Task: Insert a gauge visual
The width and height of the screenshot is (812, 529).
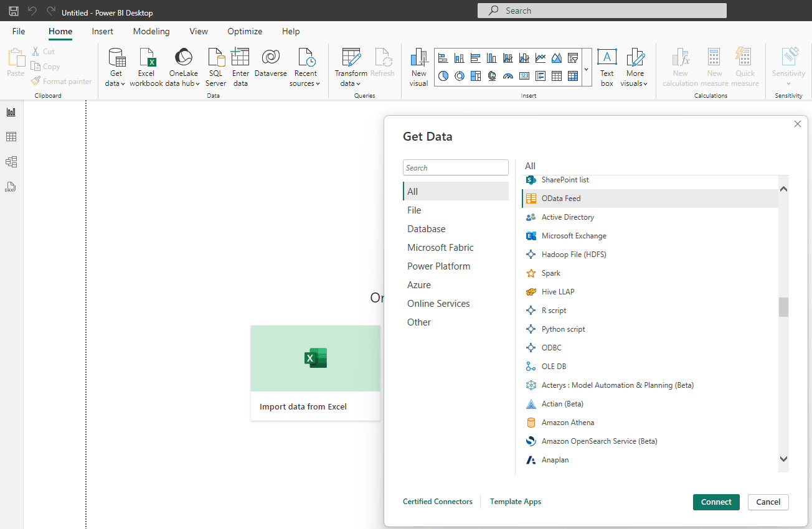Action: coord(507,76)
